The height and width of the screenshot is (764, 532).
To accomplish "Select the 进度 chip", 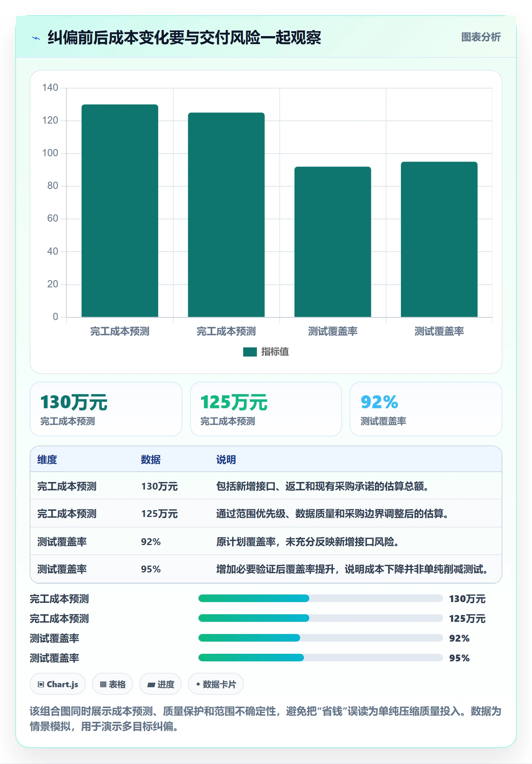I will [160, 684].
